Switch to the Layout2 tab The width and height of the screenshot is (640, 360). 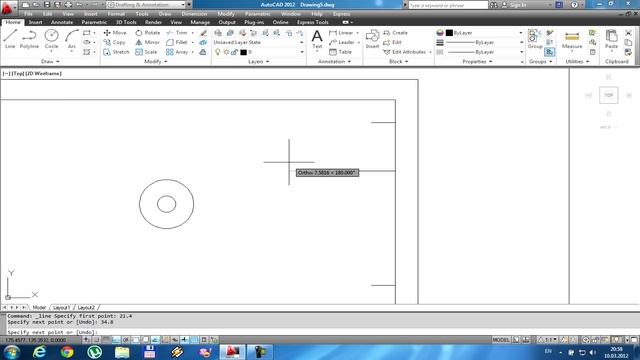[86, 307]
